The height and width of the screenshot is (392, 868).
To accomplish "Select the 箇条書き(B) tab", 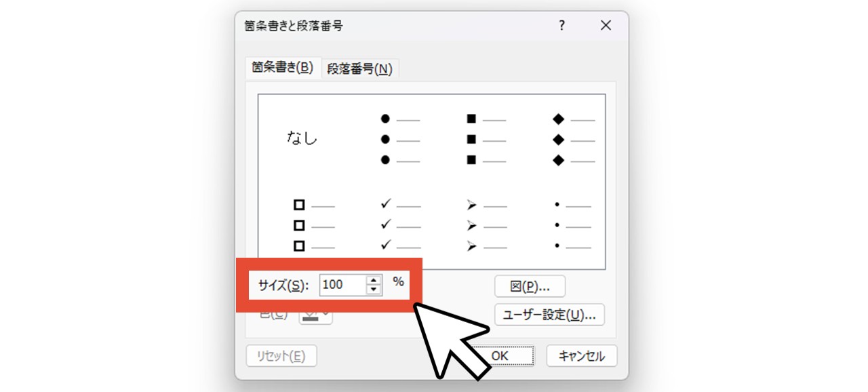I will pyautogui.click(x=282, y=67).
